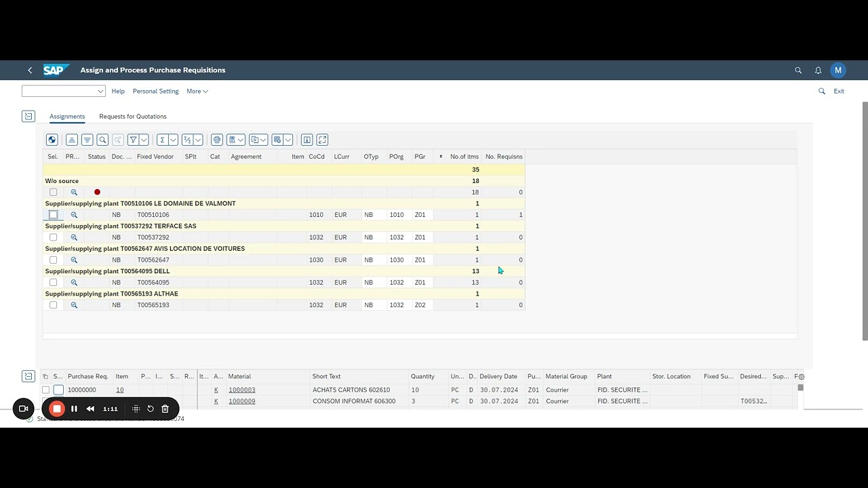Open material link 1000003

coord(242,390)
